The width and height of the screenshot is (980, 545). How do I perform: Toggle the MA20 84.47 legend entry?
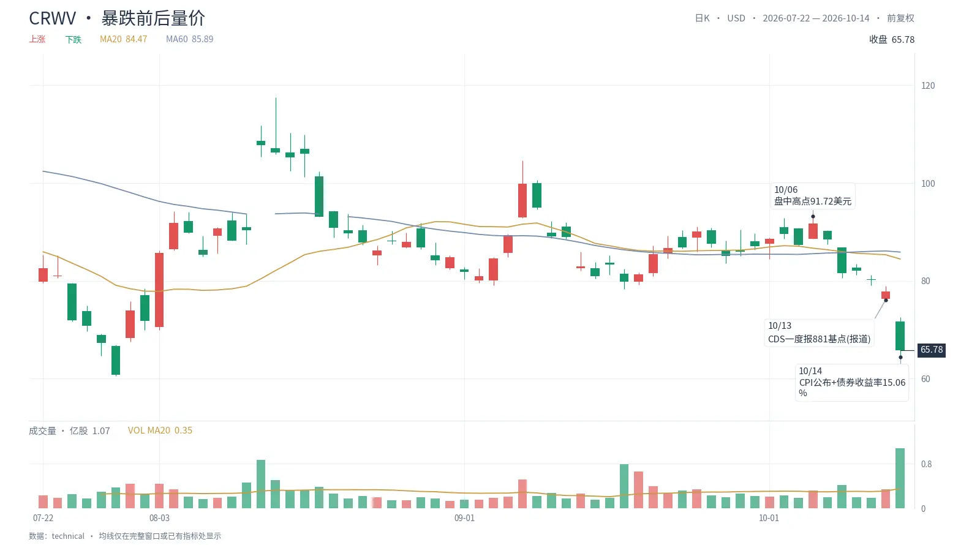click(x=123, y=39)
